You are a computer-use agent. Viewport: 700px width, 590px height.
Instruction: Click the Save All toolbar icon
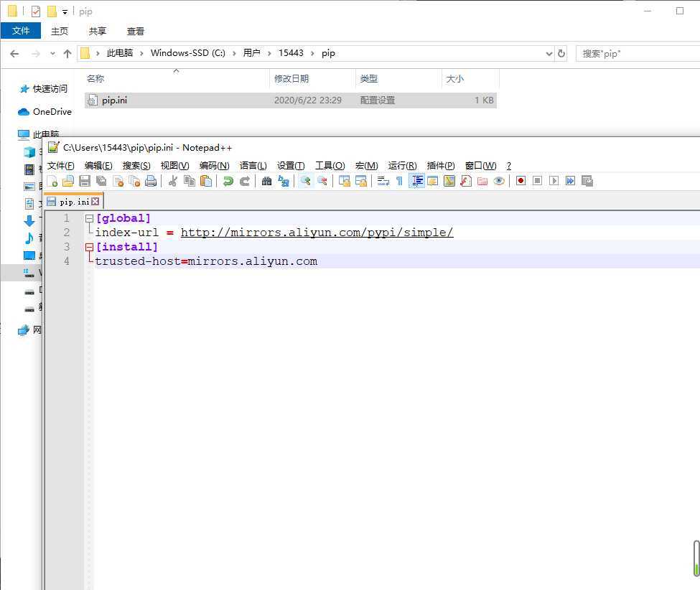click(x=101, y=181)
